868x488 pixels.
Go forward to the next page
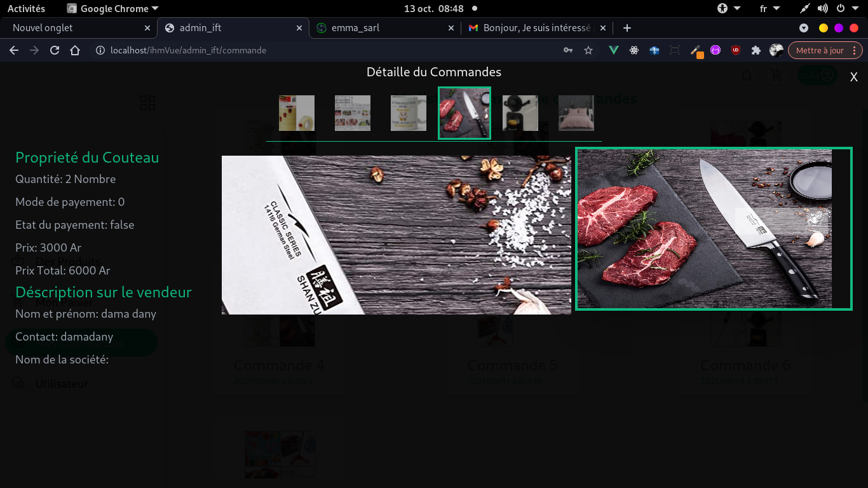point(34,50)
